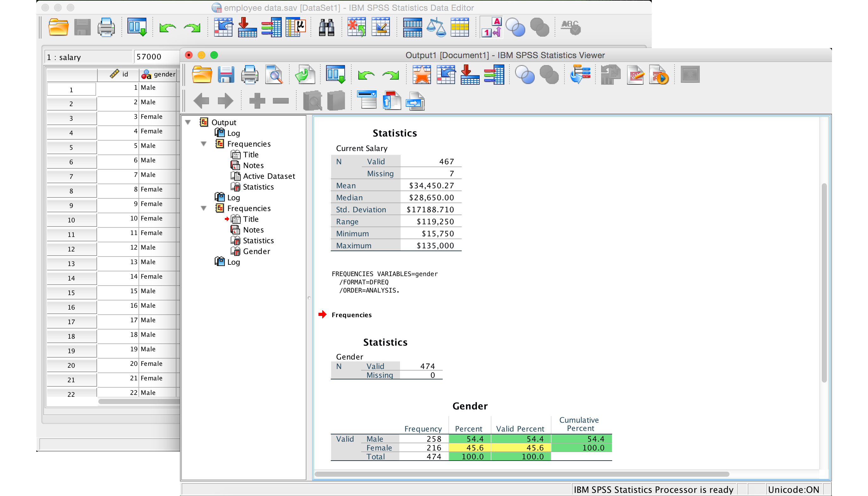
Task: Click Undo arrow in Viewer toolbar
Action: 366,75
